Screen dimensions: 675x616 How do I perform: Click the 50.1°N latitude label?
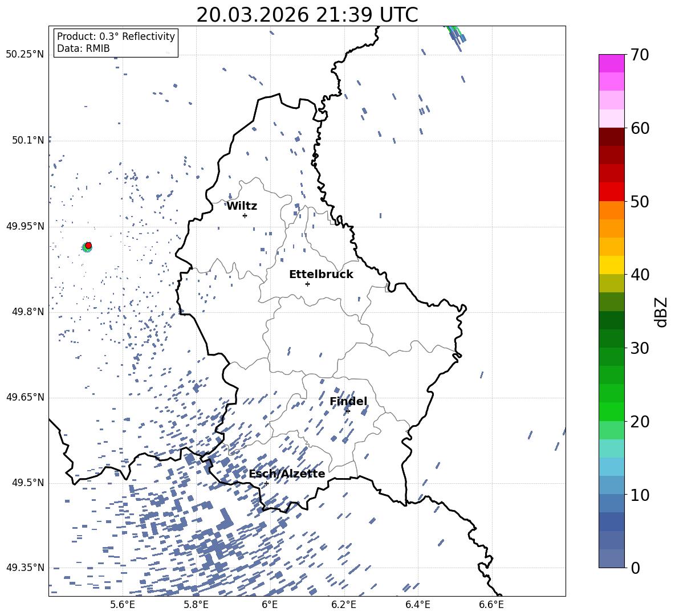click(x=27, y=140)
